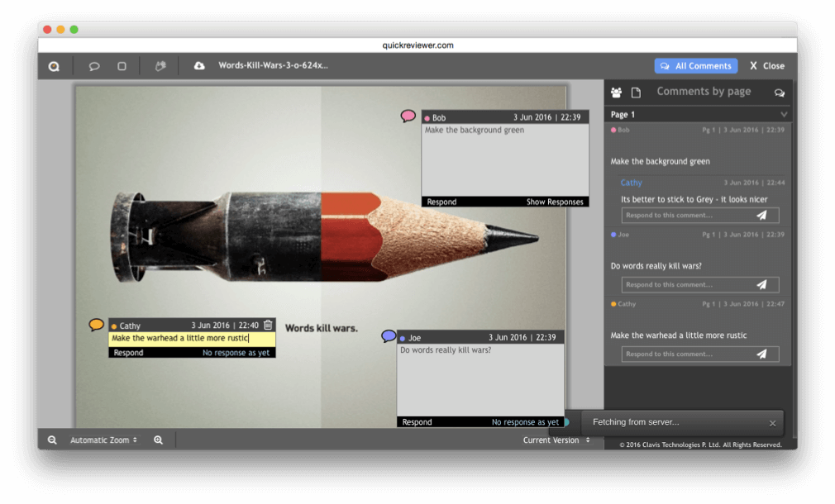This screenshot has height=504, width=835.
Task: Click Respond on Bob's comment box
Action: (x=441, y=202)
